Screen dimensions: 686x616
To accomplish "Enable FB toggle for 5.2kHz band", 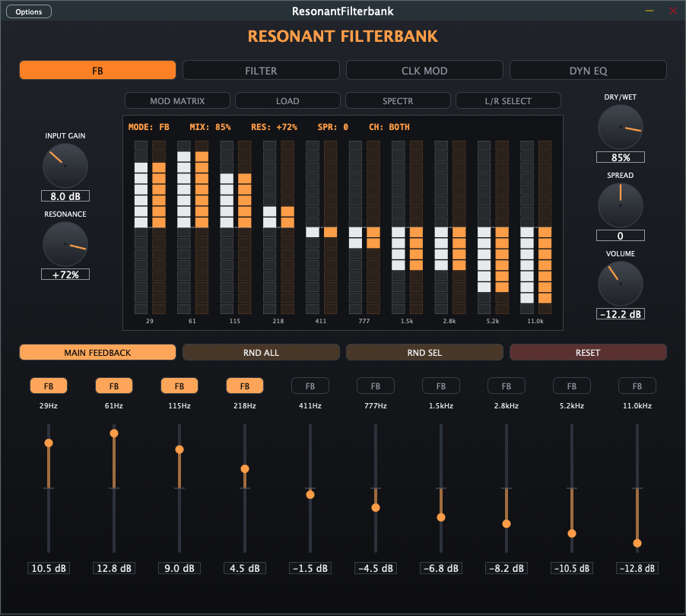I will click(572, 386).
